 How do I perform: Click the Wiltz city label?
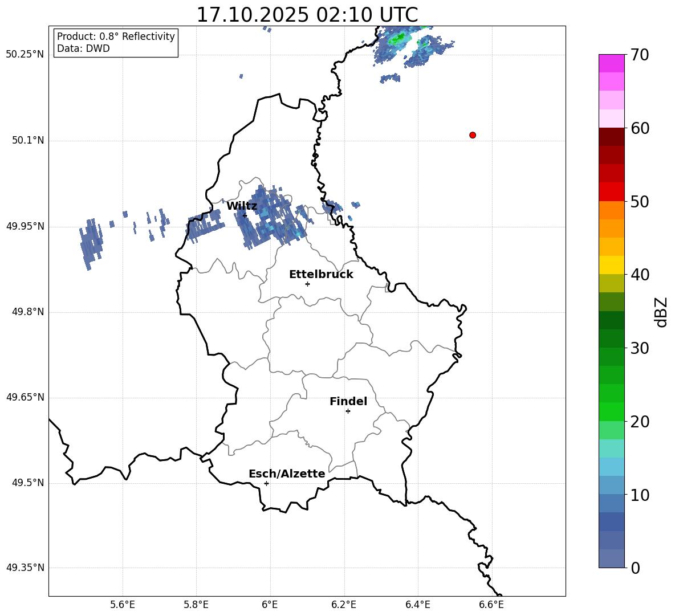click(x=242, y=206)
